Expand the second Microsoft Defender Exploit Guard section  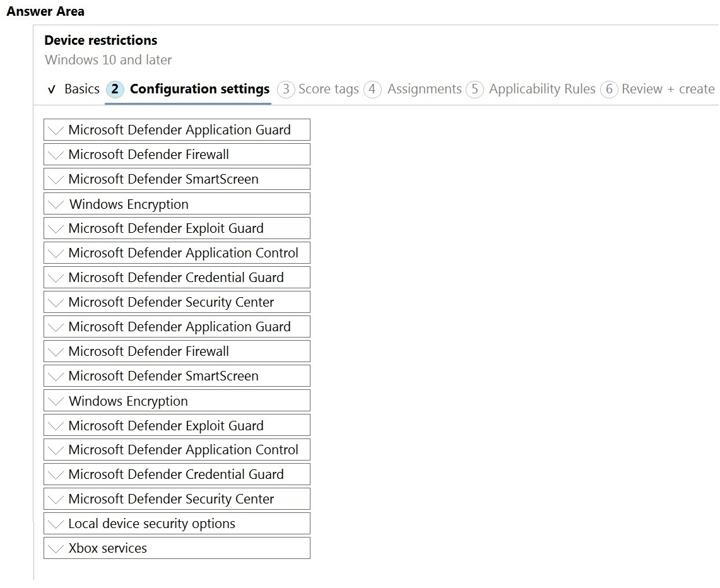177,425
